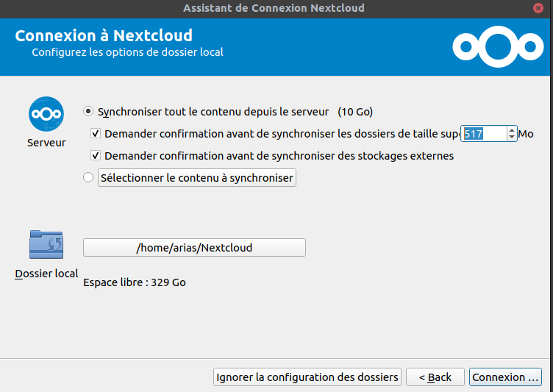Click the "Connexion ..." button
The image size is (553, 392).
click(x=505, y=377)
